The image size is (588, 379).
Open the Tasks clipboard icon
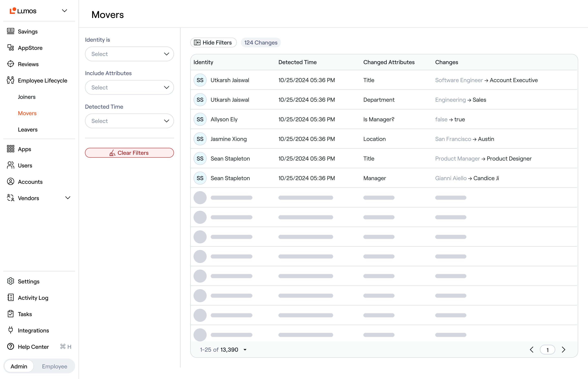coord(11,314)
